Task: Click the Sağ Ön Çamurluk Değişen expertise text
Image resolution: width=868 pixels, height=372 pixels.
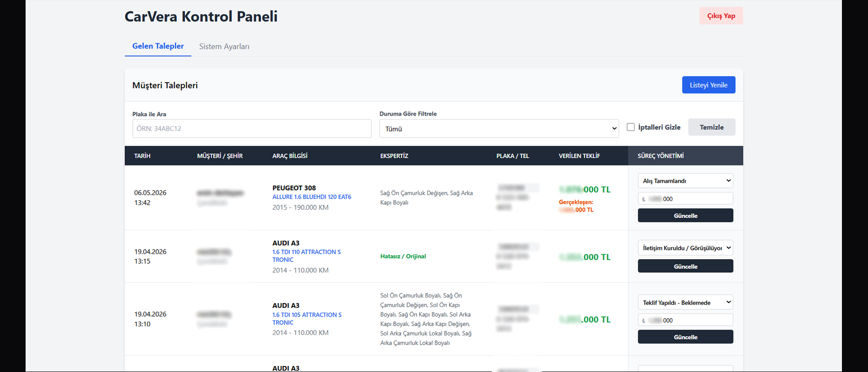Action: click(x=414, y=193)
